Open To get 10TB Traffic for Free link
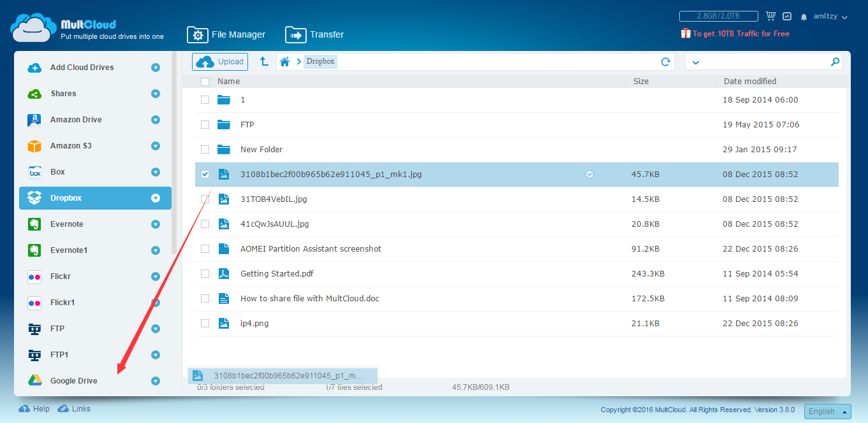The height and width of the screenshot is (423, 868). click(741, 34)
